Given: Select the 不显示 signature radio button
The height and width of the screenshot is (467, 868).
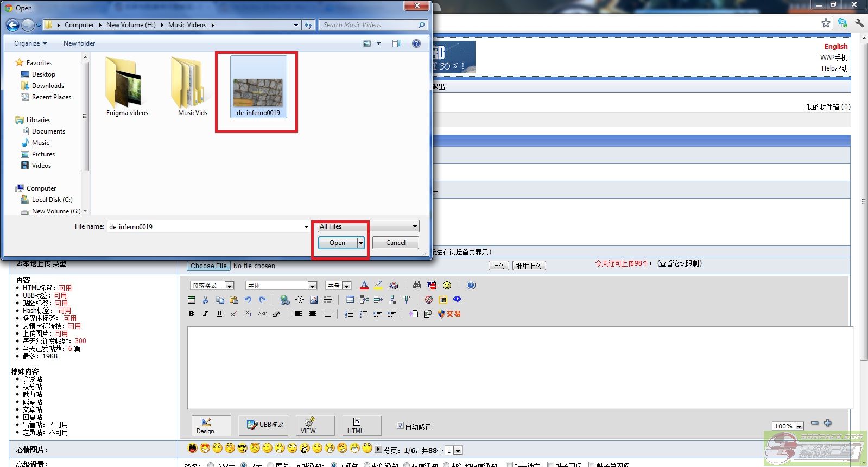Looking at the screenshot, I should point(211,465).
